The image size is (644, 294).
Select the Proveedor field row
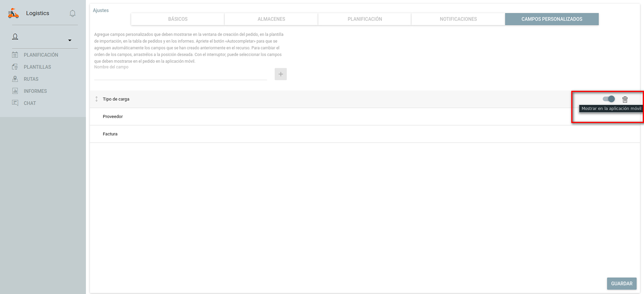pyautogui.click(x=365, y=117)
